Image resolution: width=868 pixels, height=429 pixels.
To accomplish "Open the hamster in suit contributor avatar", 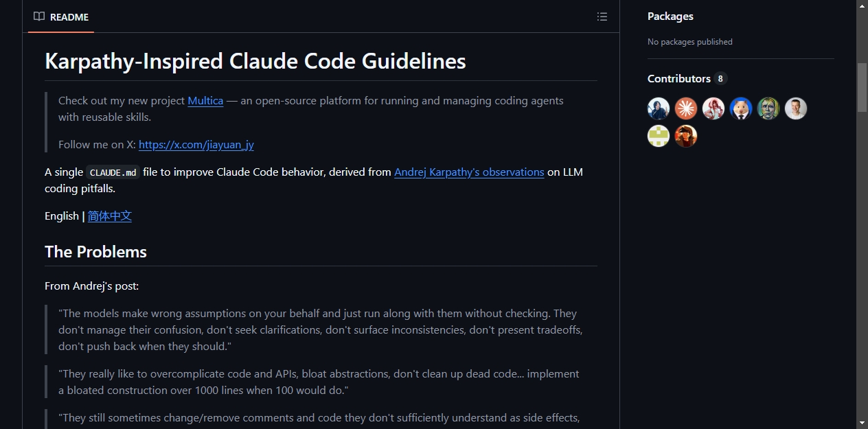I will pos(741,108).
